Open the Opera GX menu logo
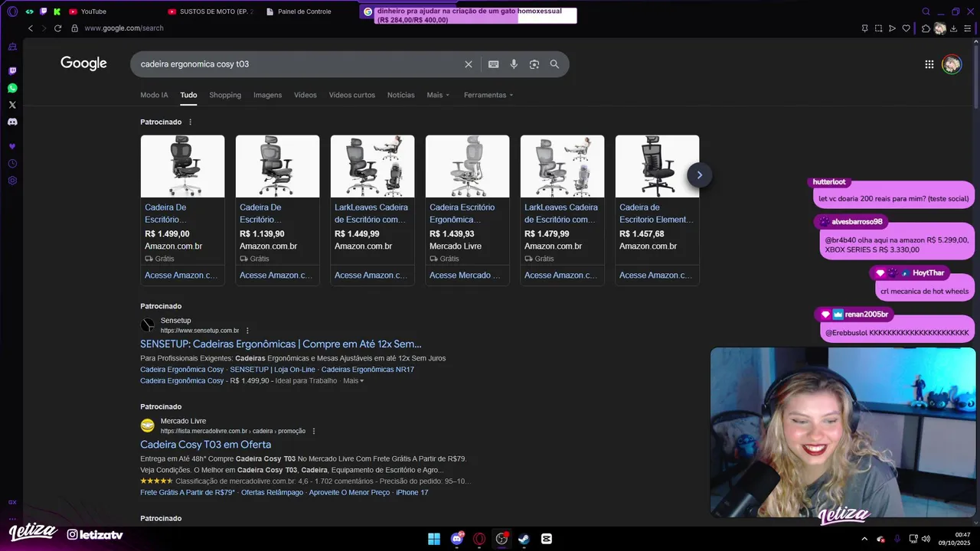Screen dimensions: 980x551 coord(12,11)
